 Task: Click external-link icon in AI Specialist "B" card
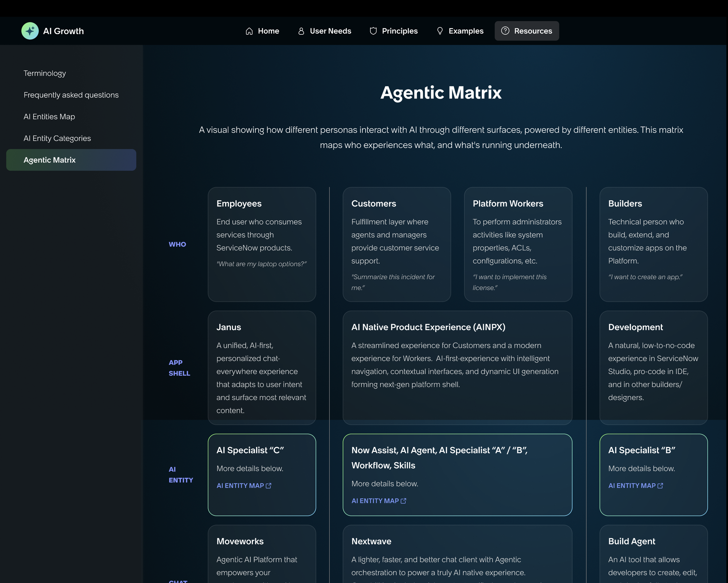point(660,486)
